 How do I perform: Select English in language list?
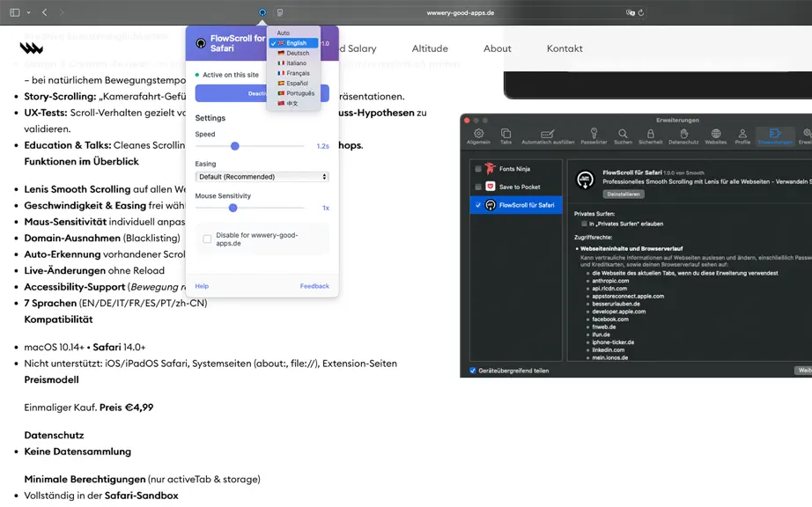293,43
